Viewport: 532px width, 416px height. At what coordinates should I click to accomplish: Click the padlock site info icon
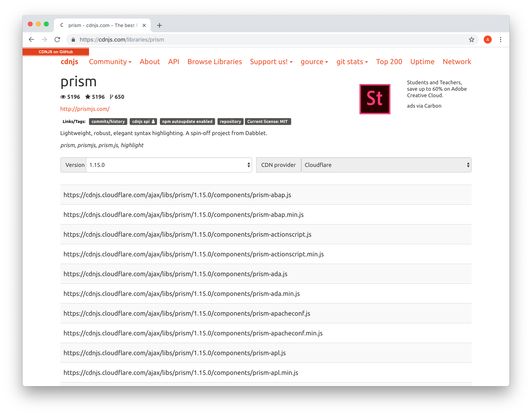pos(73,40)
